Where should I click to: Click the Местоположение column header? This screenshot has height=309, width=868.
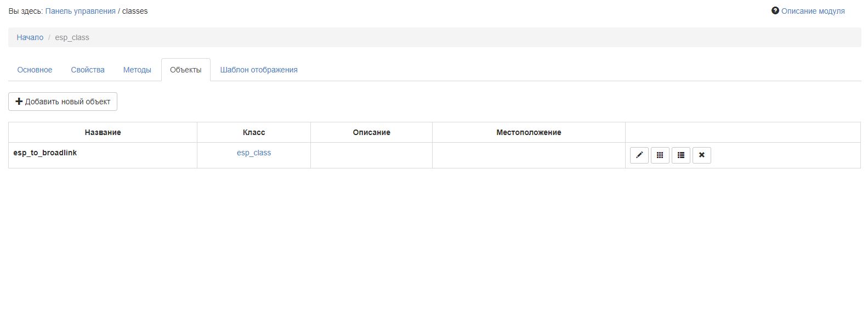point(529,132)
